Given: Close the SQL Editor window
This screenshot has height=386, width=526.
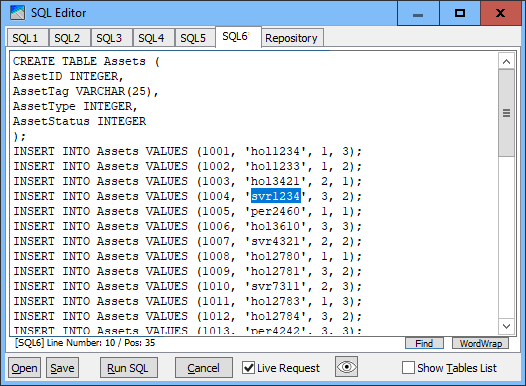Looking at the screenshot, I should (501, 13).
